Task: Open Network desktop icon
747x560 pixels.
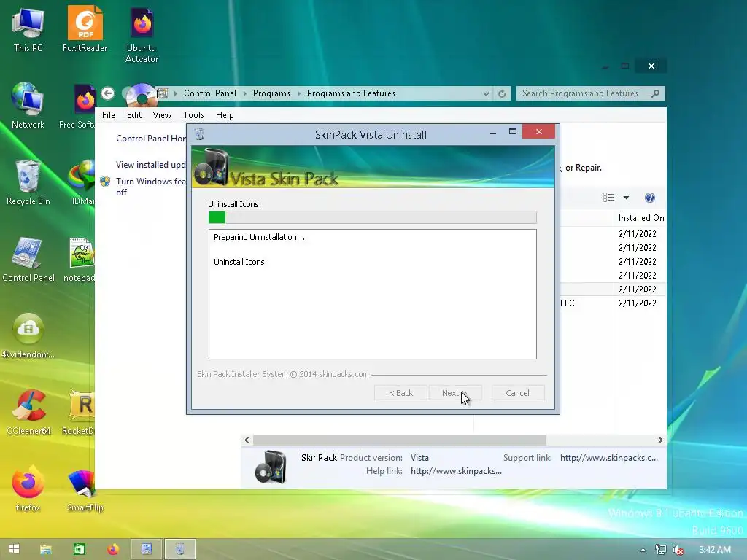Action: (28, 106)
